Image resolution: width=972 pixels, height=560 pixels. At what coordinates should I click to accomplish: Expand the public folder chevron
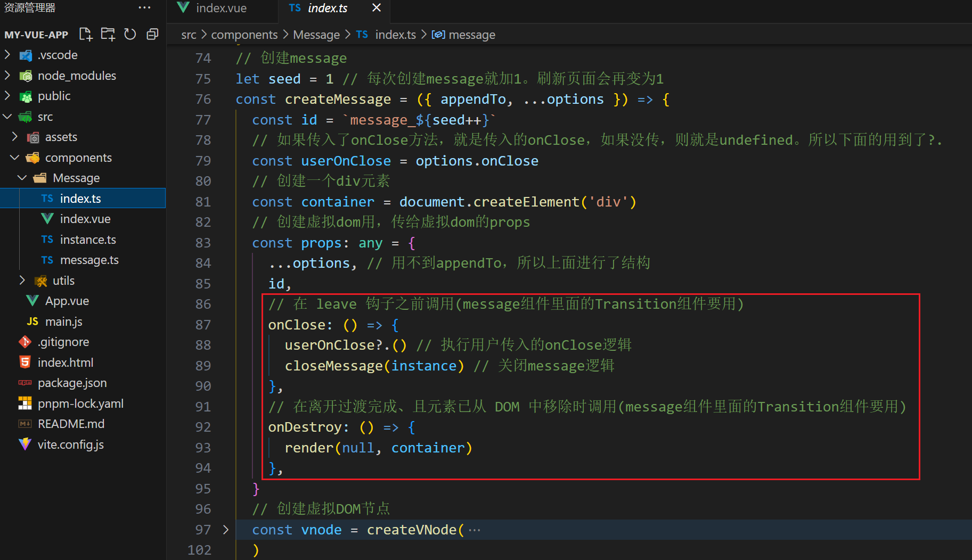click(x=7, y=96)
